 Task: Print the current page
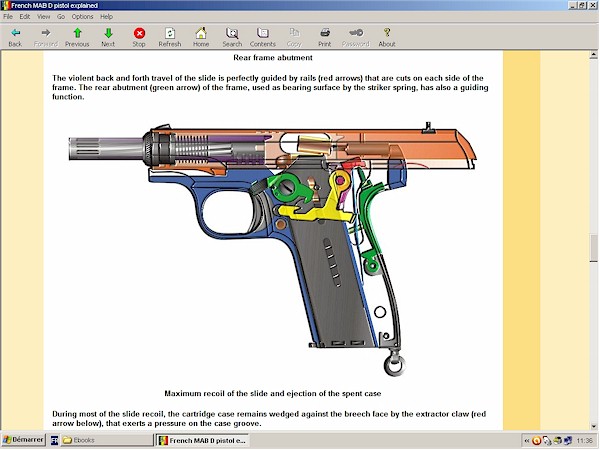pyautogui.click(x=325, y=38)
